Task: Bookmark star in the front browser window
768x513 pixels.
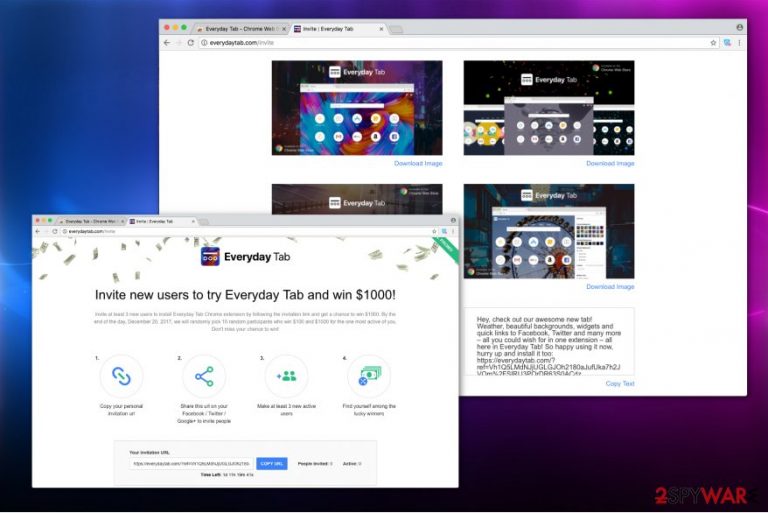Action: point(434,231)
